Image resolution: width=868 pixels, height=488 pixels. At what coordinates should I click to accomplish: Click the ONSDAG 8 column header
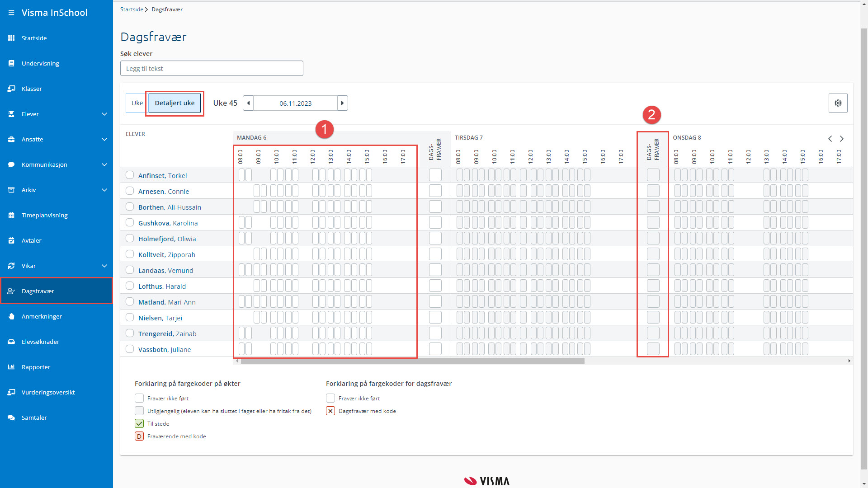(686, 137)
